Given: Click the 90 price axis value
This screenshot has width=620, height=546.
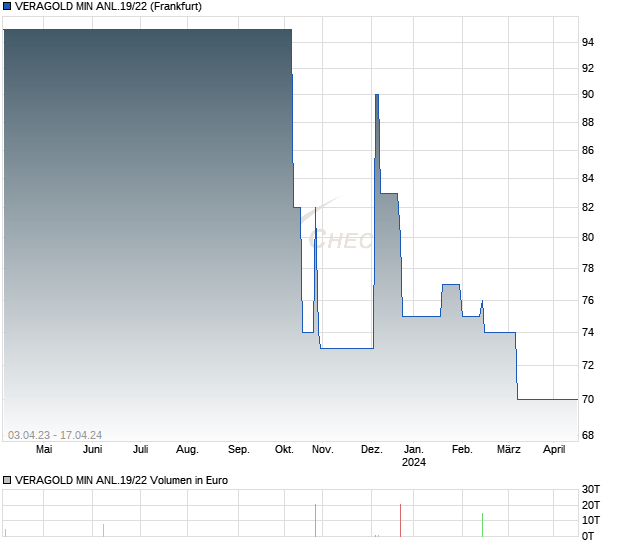Looking at the screenshot, I should (588, 94).
